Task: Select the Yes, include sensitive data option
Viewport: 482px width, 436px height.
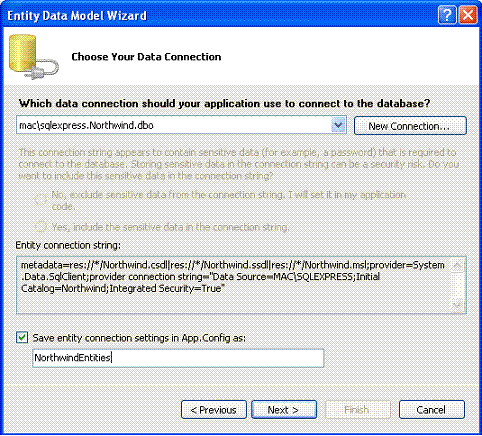Action: coord(41,227)
